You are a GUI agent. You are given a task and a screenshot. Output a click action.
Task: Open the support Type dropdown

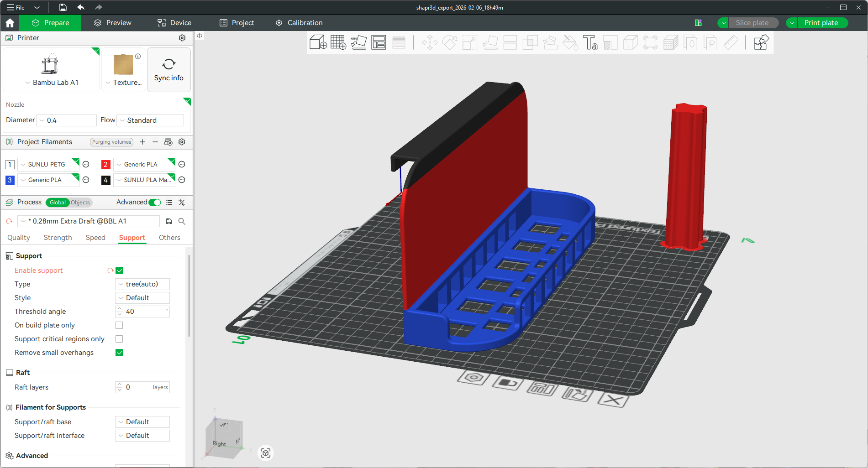point(142,284)
